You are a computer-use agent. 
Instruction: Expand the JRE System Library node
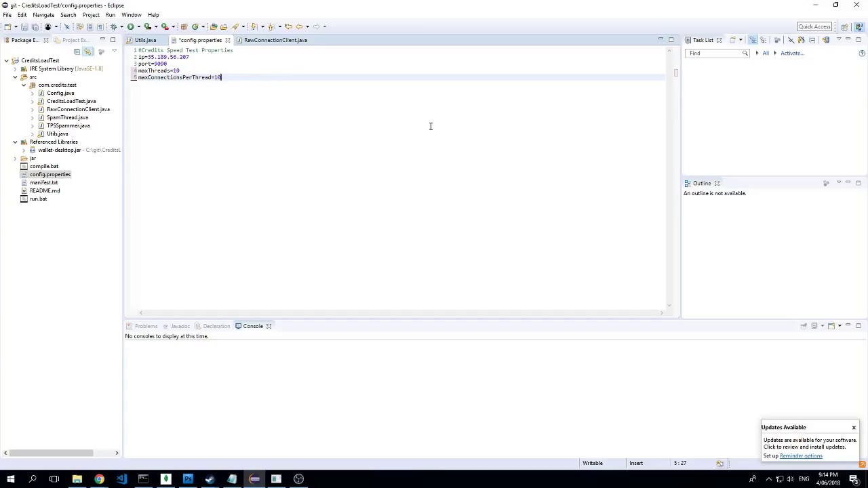pyautogui.click(x=15, y=68)
